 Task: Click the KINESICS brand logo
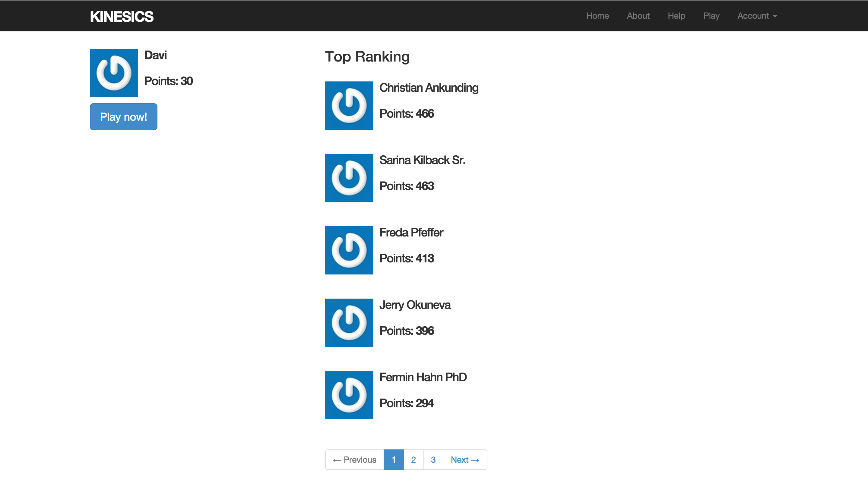coord(122,17)
